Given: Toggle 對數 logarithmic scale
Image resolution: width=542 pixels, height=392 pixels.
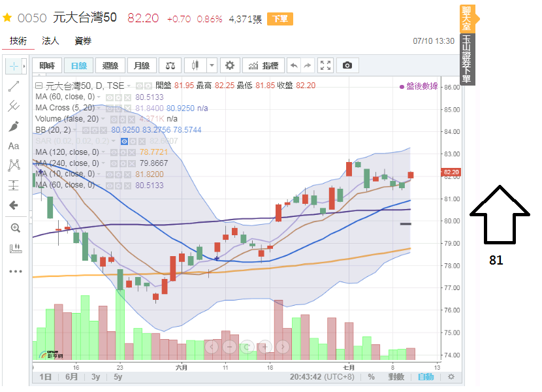Looking at the screenshot, I should click(x=396, y=377).
